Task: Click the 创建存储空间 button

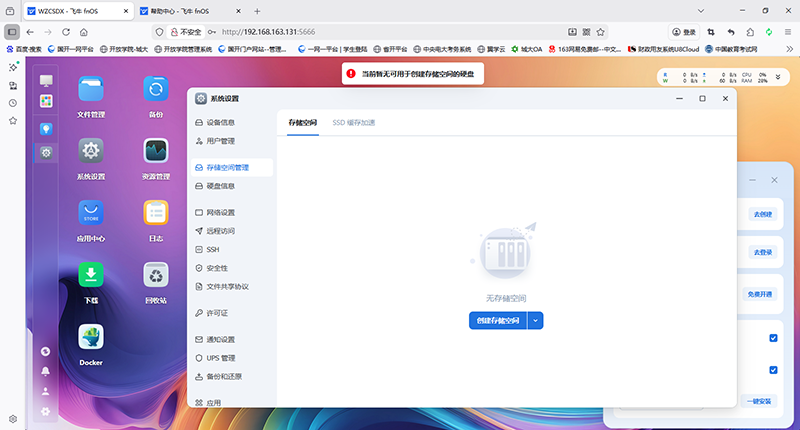Action: tap(498, 320)
